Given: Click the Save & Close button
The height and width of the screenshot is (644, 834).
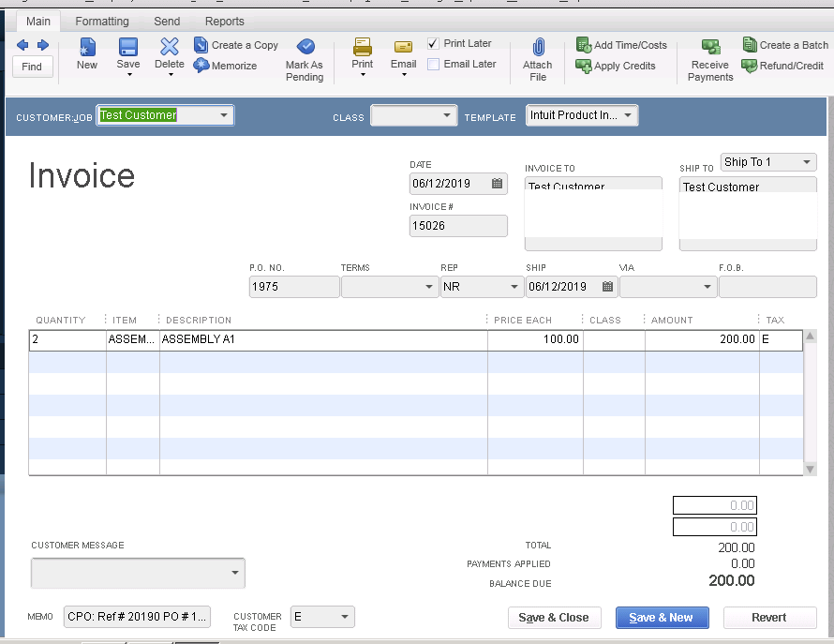Looking at the screenshot, I should (554, 618).
